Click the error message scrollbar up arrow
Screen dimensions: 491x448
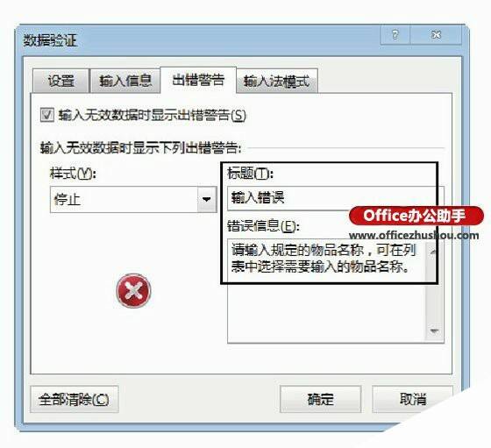coord(434,252)
